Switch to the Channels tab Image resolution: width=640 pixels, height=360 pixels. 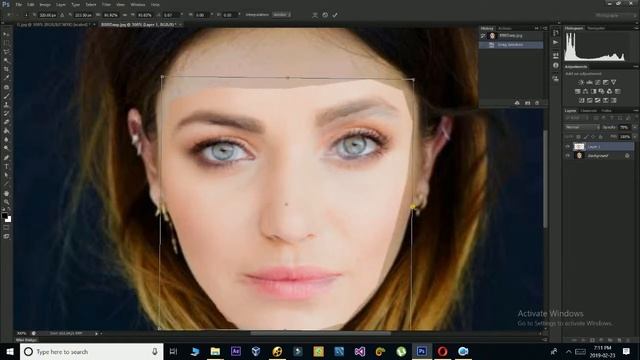589,111
